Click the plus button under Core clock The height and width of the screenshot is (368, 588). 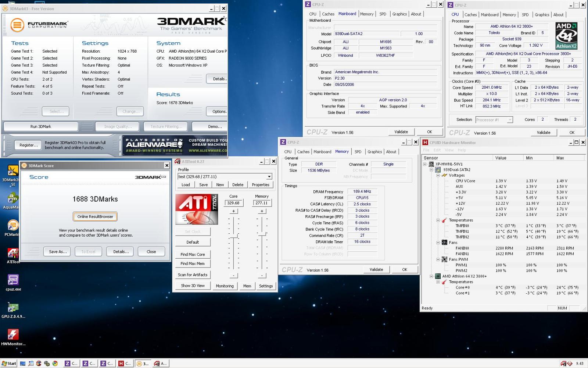pos(233,211)
